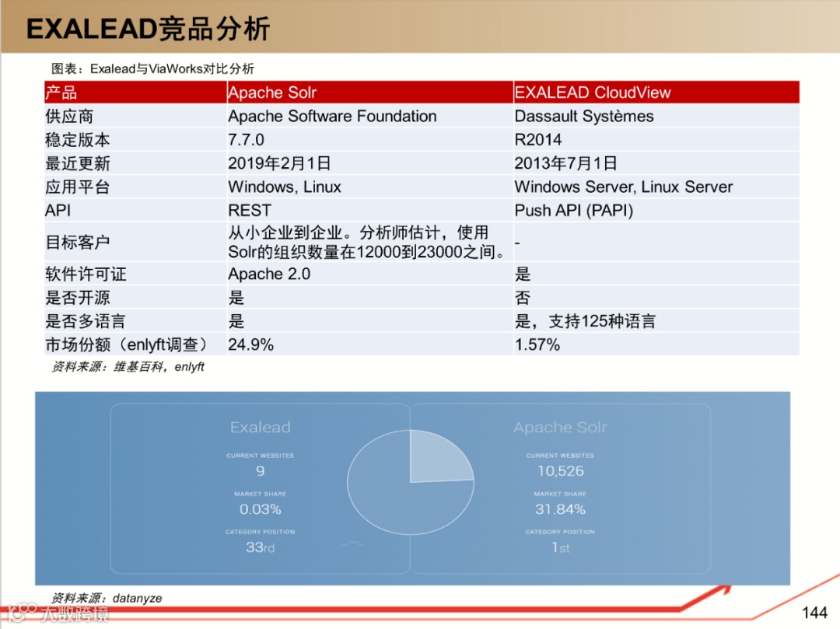Click Apache Solr current websites 10,526

coord(560,471)
